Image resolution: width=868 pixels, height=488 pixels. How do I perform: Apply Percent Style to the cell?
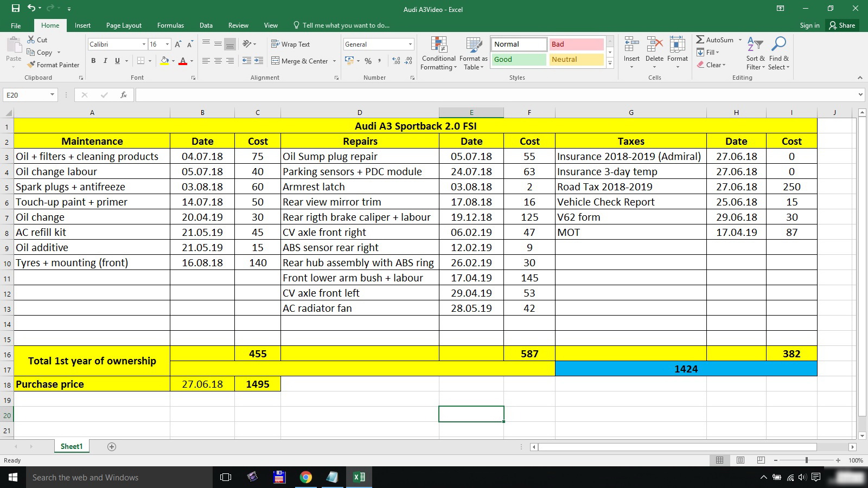[x=368, y=61]
